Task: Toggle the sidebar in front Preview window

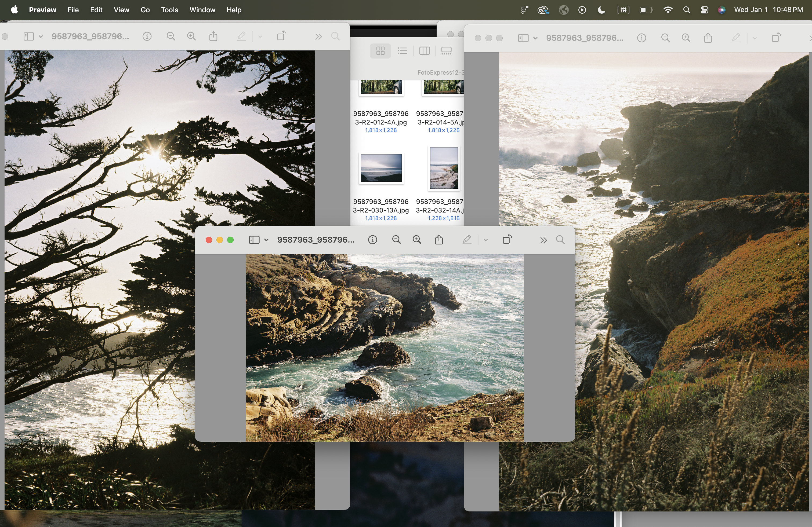Action: coord(254,240)
